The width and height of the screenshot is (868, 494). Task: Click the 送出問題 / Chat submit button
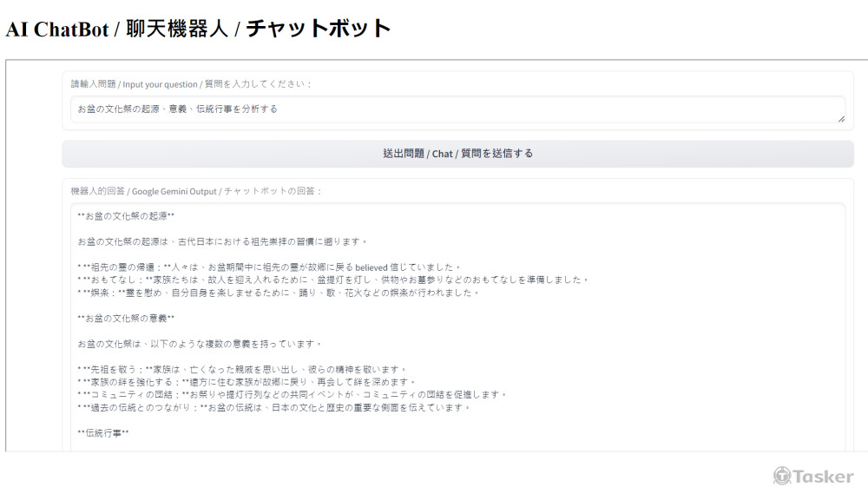[457, 154]
